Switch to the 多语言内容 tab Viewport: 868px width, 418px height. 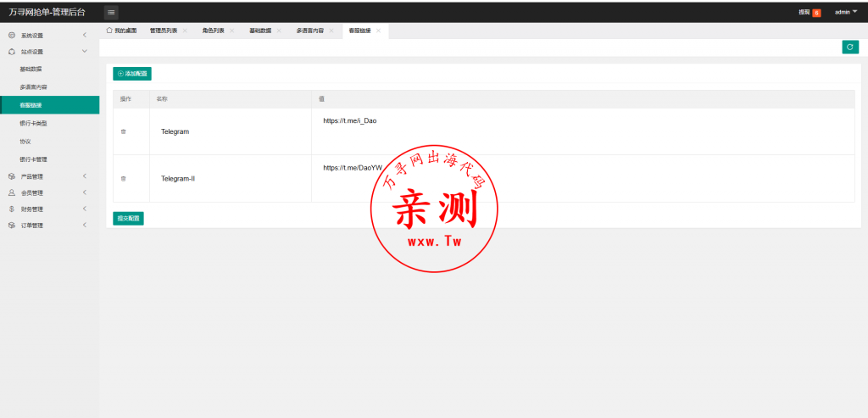point(310,31)
